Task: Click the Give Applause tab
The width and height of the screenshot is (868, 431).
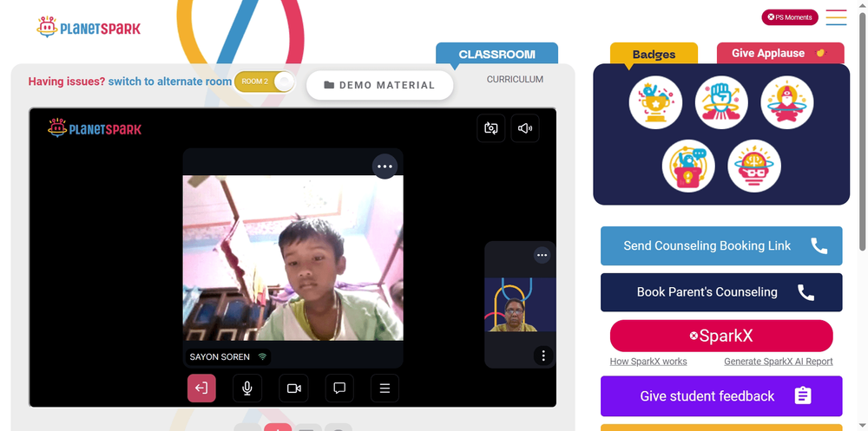Action: click(x=780, y=53)
